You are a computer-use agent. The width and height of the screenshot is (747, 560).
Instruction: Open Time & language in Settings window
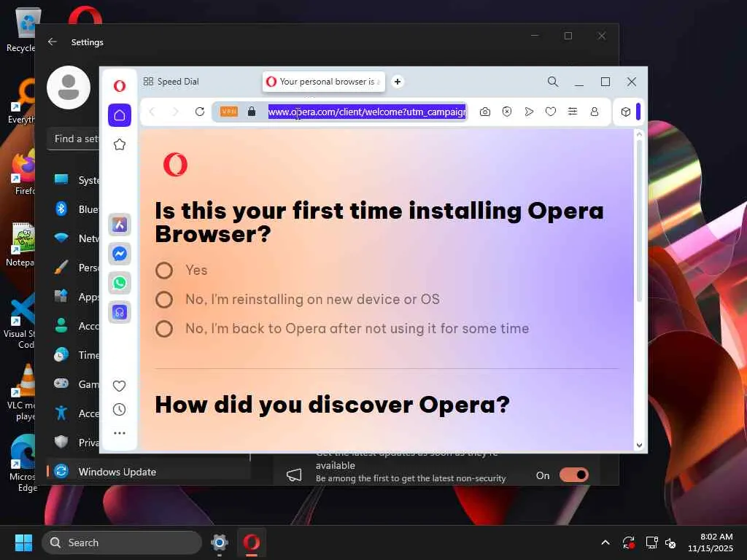pos(76,355)
